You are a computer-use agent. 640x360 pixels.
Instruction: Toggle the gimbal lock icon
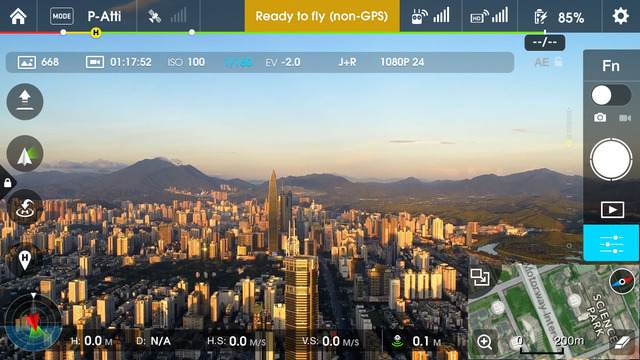(7, 182)
